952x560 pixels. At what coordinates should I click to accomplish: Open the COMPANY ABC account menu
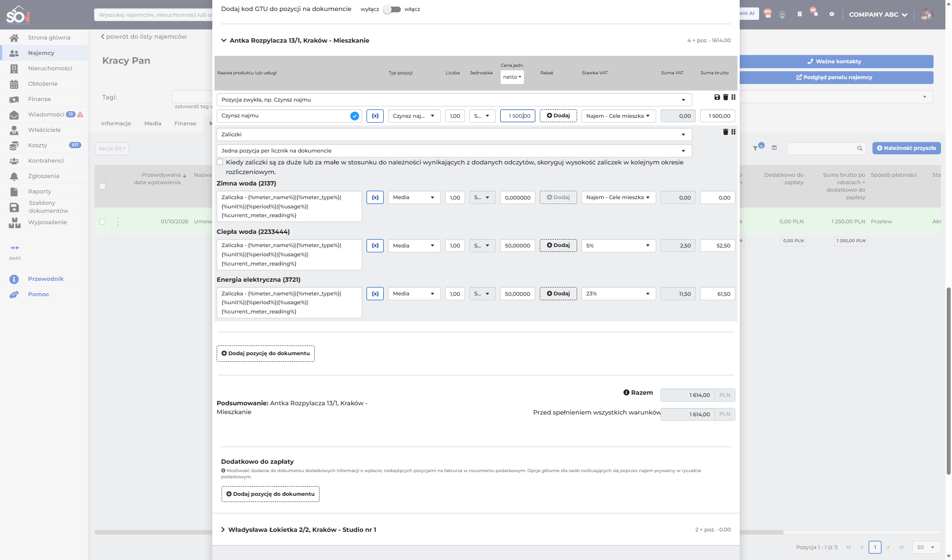click(878, 15)
